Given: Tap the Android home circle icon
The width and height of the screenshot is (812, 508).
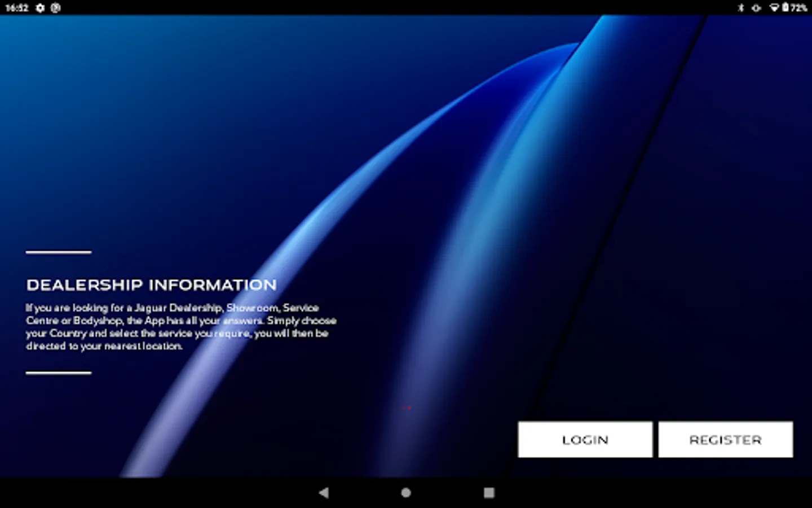Looking at the screenshot, I should point(406,493).
